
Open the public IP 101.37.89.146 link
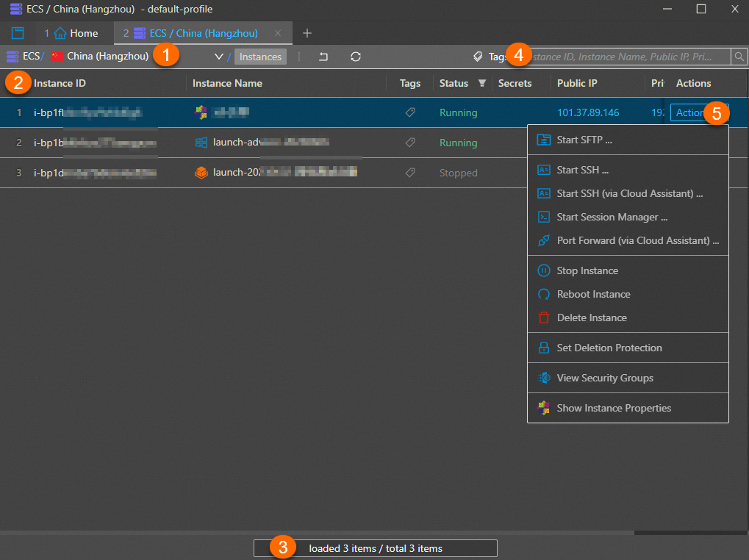point(588,112)
